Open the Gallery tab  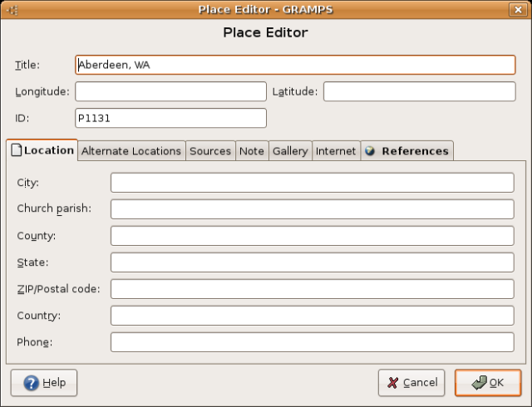pos(290,151)
